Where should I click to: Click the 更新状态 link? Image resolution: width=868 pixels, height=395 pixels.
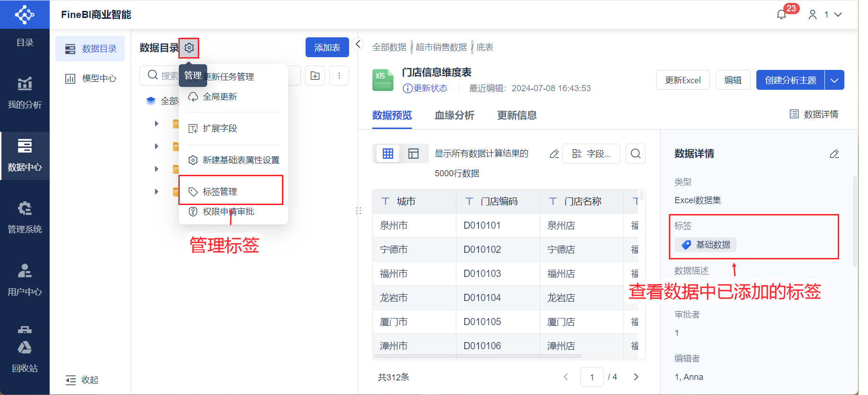pyautogui.click(x=425, y=88)
